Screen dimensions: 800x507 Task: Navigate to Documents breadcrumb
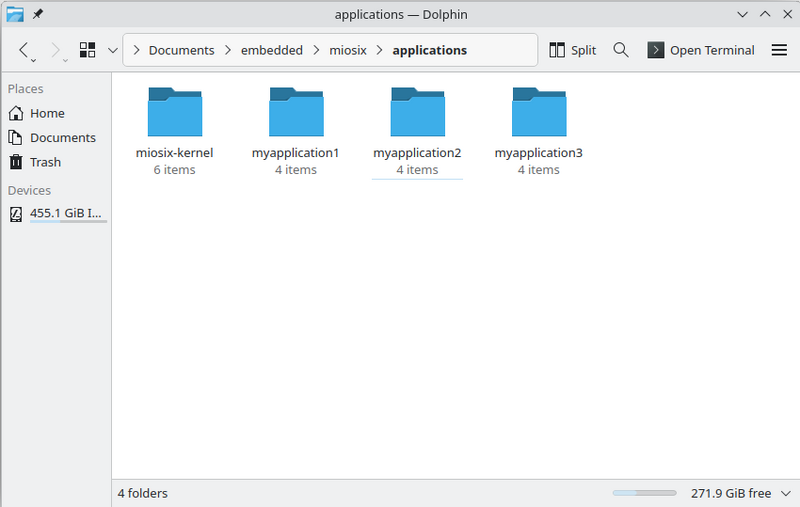[x=181, y=50]
